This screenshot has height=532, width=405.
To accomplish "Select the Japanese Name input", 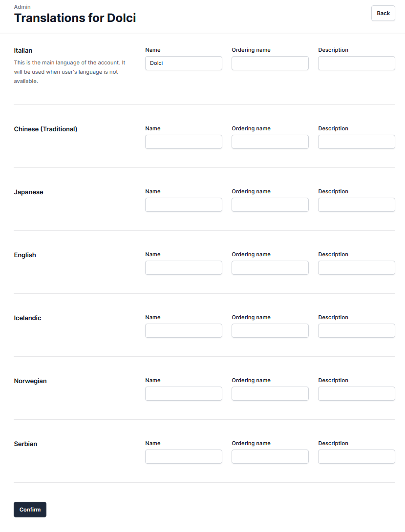I will pyautogui.click(x=183, y=205).
